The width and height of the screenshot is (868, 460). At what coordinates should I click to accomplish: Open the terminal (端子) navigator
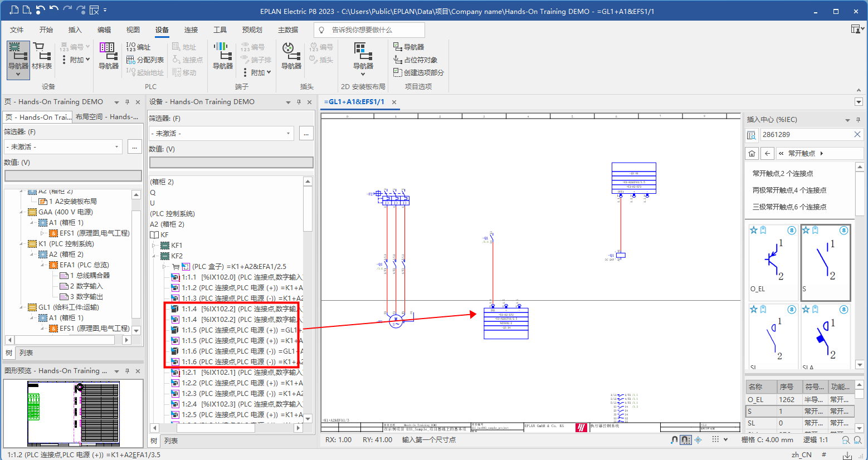[x=223, y=56]
